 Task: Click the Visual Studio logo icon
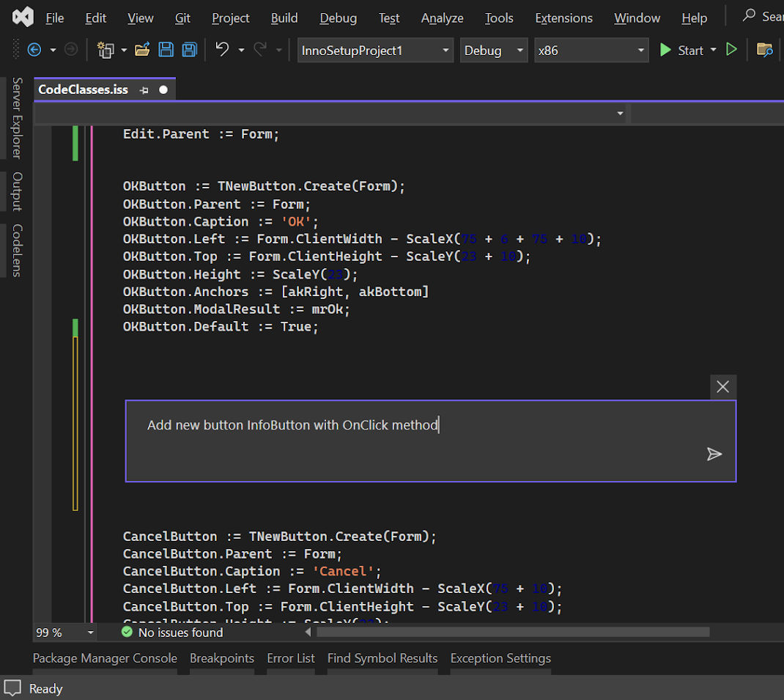pos(23,17)
